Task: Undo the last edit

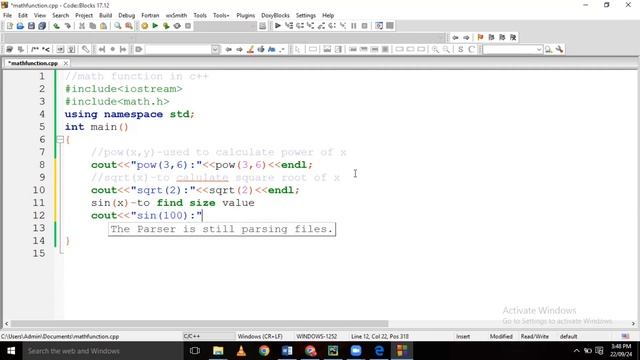Action: [56, 26]
